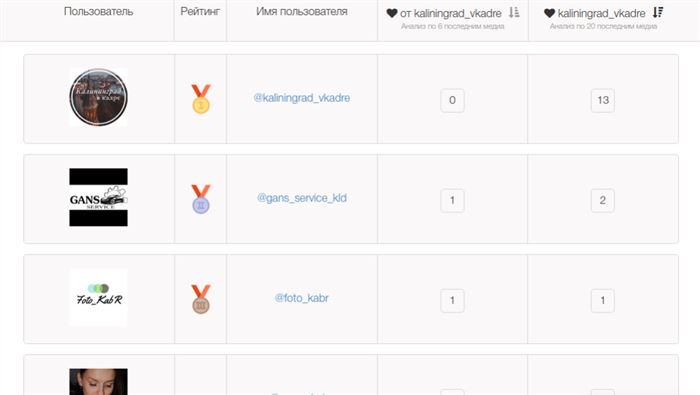The width and height of the screenshot is (700, 395).
Task: Click the Имя пользователя column header
Action: [x=302, y=12]
